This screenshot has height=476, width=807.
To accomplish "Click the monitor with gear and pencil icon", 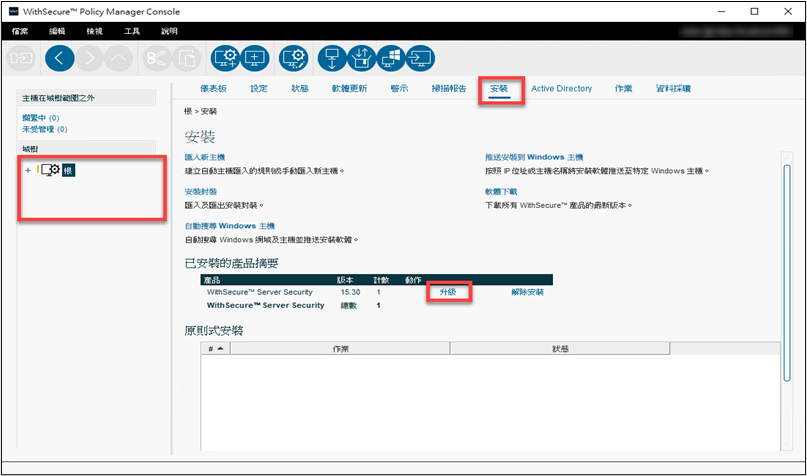I will tap(293, 57).
